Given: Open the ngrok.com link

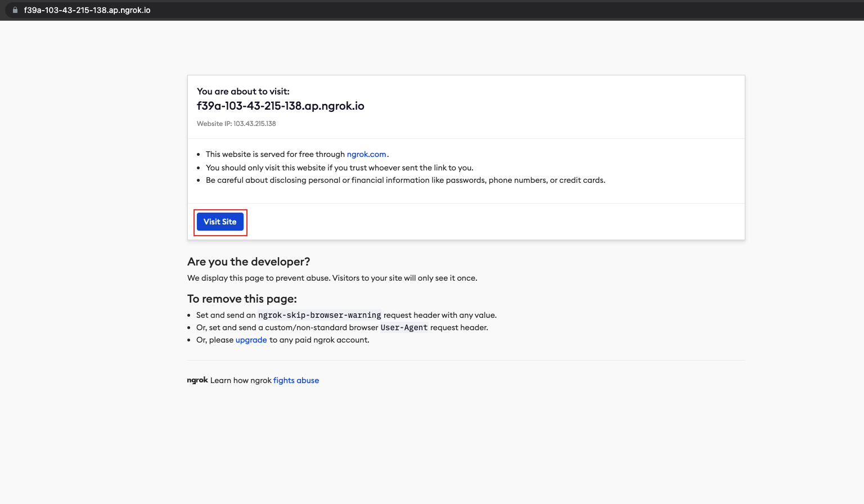Looking at the screenshot, I should [366, 154].
